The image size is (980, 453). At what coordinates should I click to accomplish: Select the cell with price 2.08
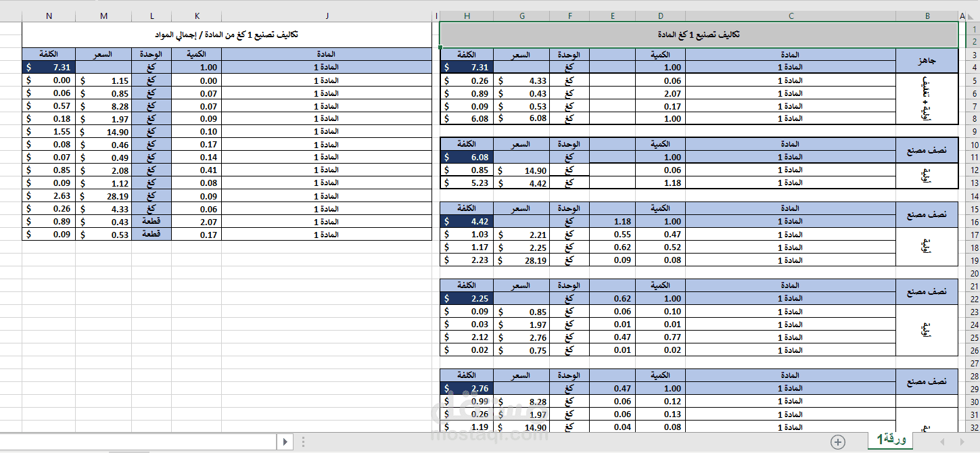(x=103, y=170)
